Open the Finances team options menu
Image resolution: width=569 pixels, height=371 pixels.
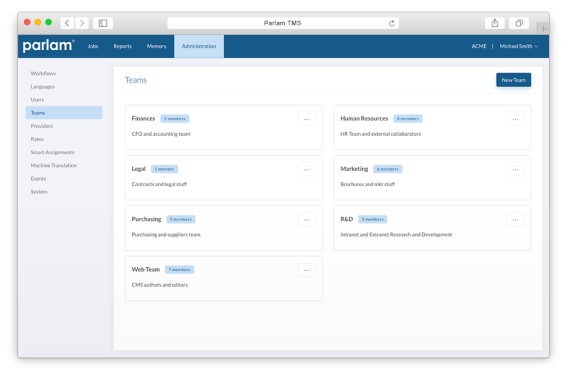click(x=307, y=119)
